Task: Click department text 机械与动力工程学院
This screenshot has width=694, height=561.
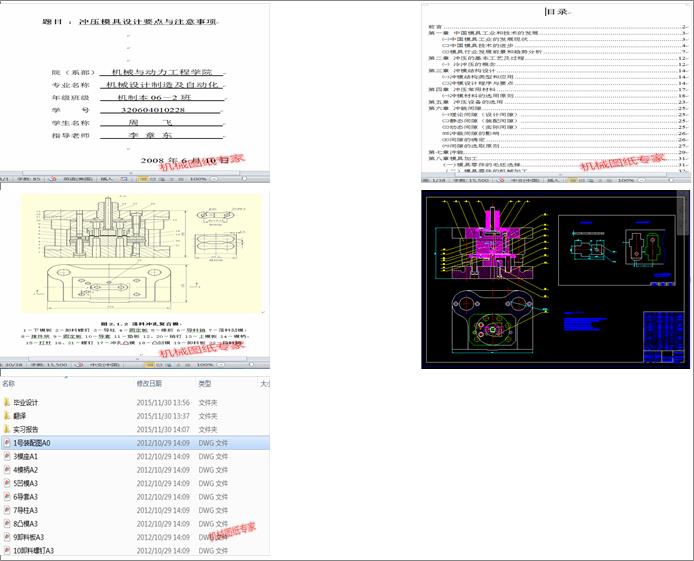Action: pyautogui.click(x=162, y=72)
